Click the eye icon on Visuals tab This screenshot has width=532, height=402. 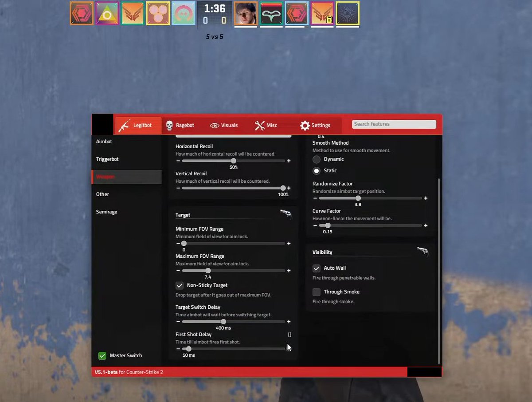(215, 125)
